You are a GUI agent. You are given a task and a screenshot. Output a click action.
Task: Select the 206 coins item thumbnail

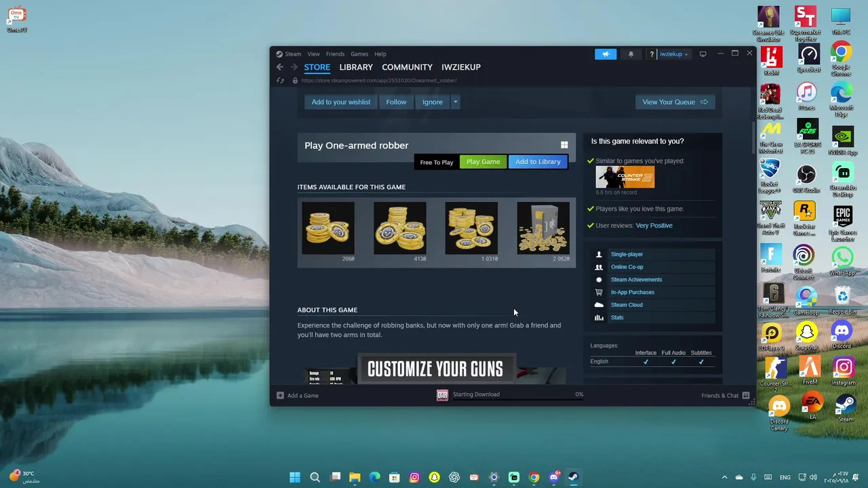click(328, 228)
